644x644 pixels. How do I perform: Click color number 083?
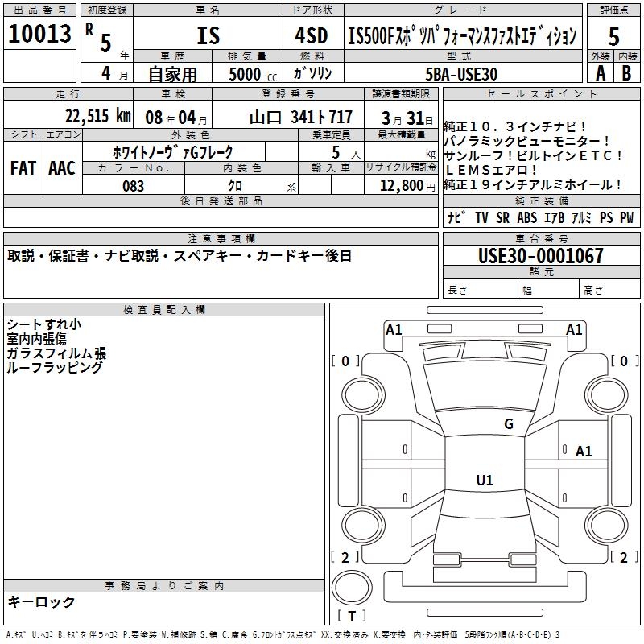pos(134,186)
